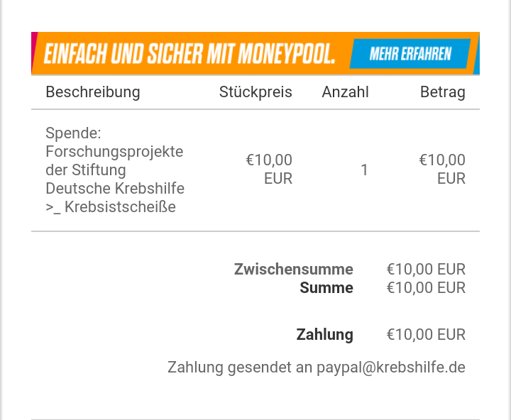Screen dimensions: 511x420
Task: Click the Mehr Erfahren banner button
Action: [x=410, y=54]
